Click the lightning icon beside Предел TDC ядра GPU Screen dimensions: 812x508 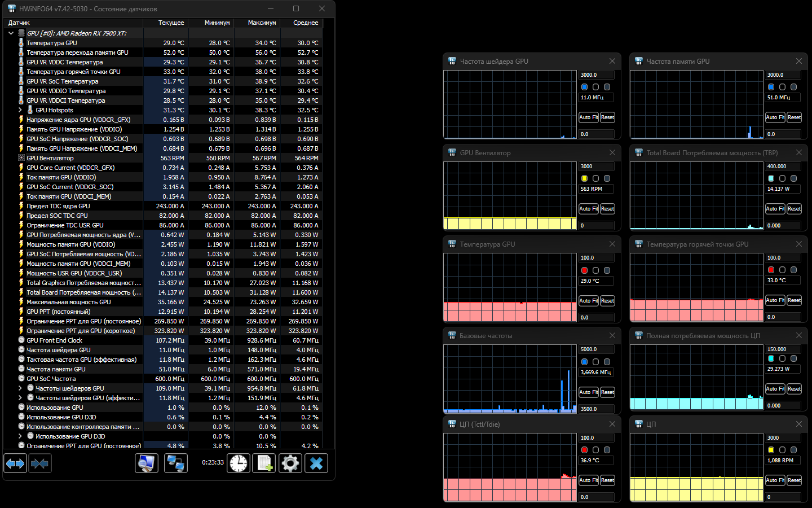pyautogui.click(x=21, y=206)
